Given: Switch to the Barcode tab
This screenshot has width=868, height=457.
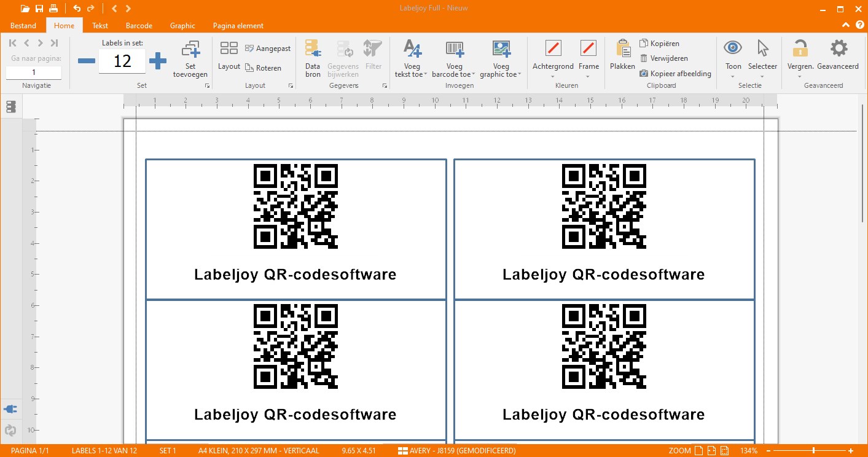Looking at the screenshot, I should [139, 26].
